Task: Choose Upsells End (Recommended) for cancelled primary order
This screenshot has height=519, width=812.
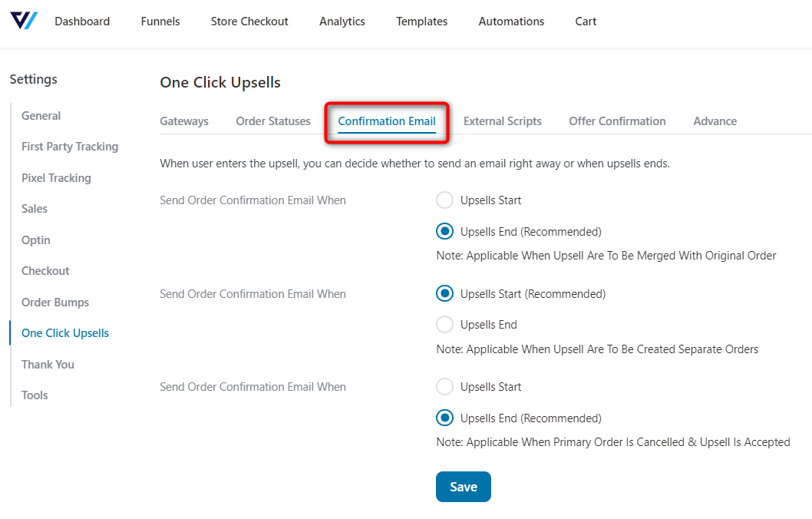Action: coord(445,418)
